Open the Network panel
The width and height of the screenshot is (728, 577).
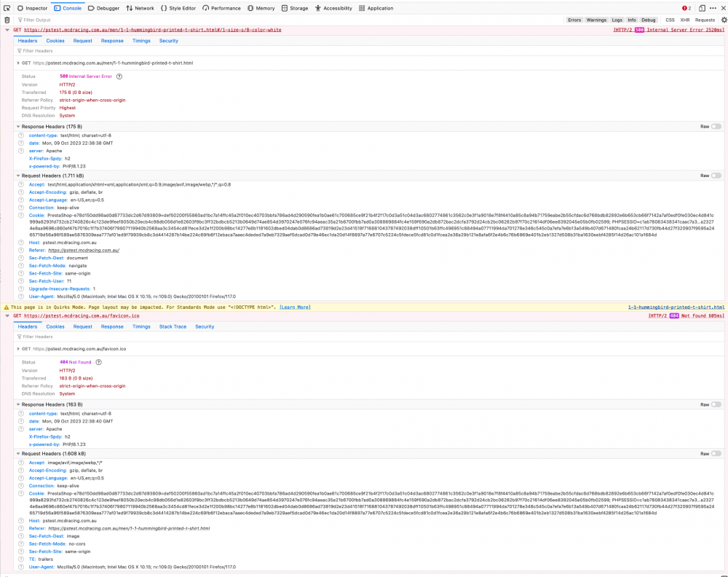pyautogui.click(x=140, y=8)
